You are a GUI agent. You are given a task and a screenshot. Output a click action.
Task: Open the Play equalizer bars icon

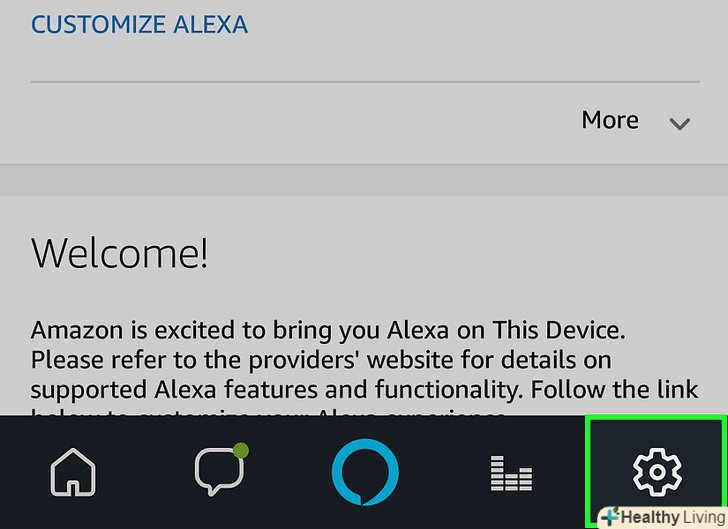click(511, 472)
